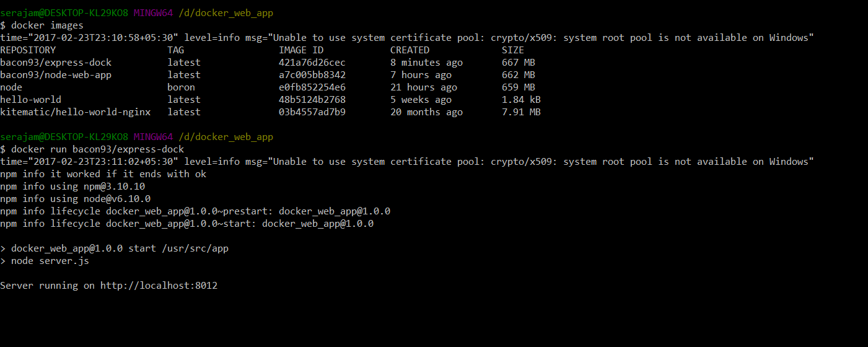Select the TAG column header
868x347 pixels.
[x=175, y=50]
